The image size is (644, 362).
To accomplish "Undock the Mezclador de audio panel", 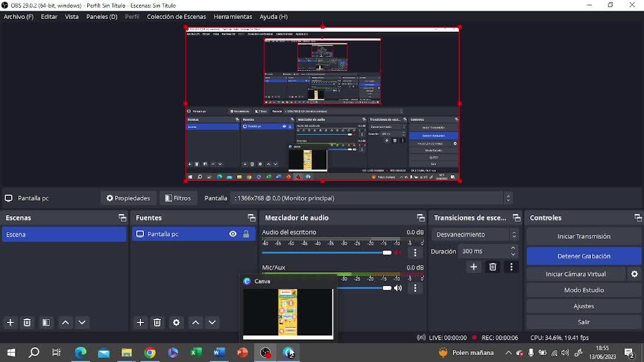I will pyautogui.click(x=420, y=218).
